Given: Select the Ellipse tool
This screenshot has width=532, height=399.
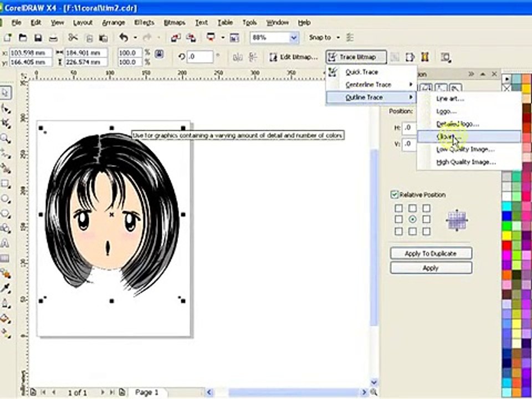Looking at the screenshot, I should [6, 198].
